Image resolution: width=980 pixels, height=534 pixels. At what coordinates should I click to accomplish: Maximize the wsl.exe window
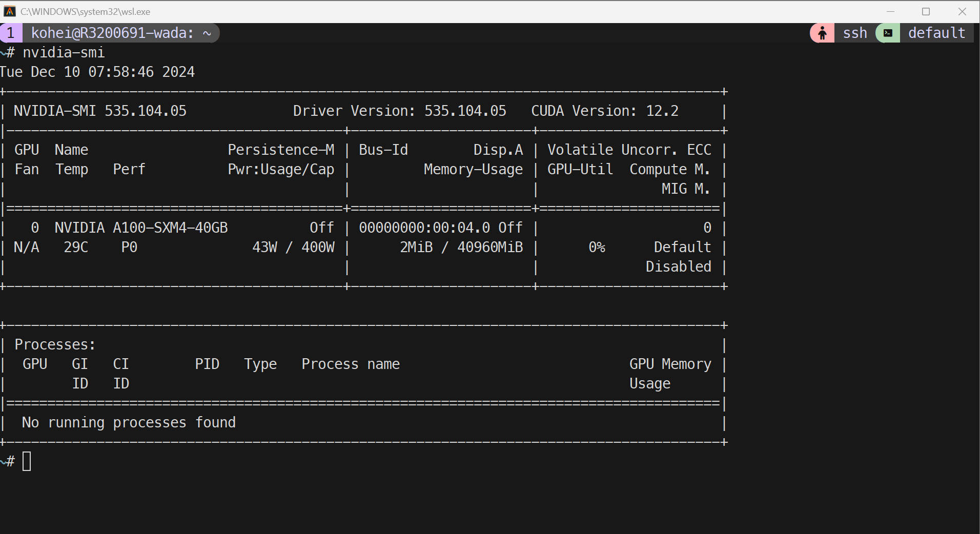(926, 11)
